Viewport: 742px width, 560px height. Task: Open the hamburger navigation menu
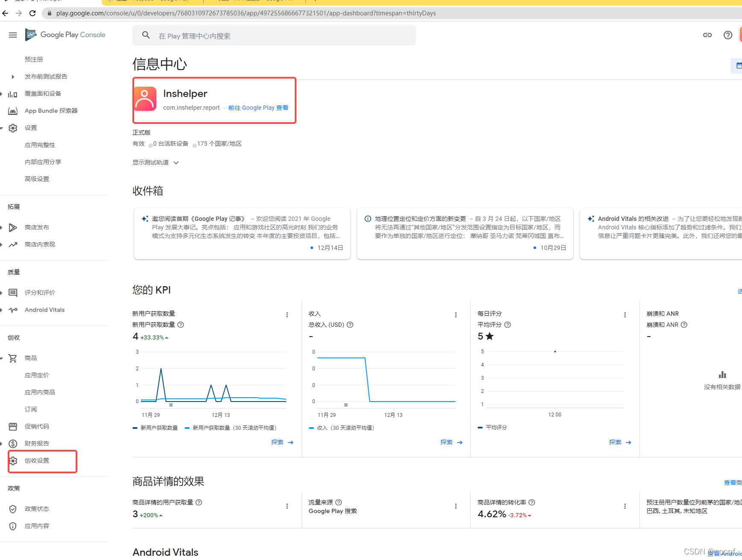(13, 35)
